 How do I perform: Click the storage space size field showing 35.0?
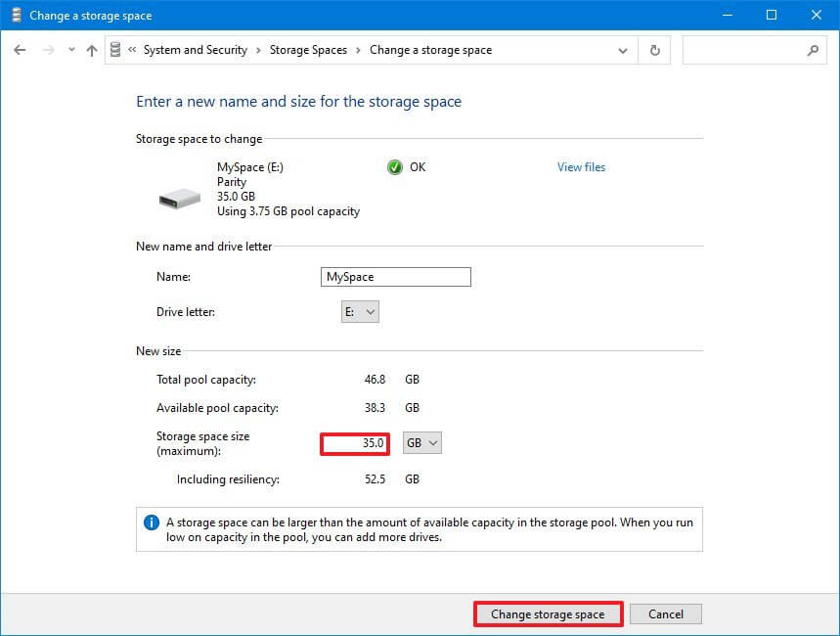click(x=355, y=443)
